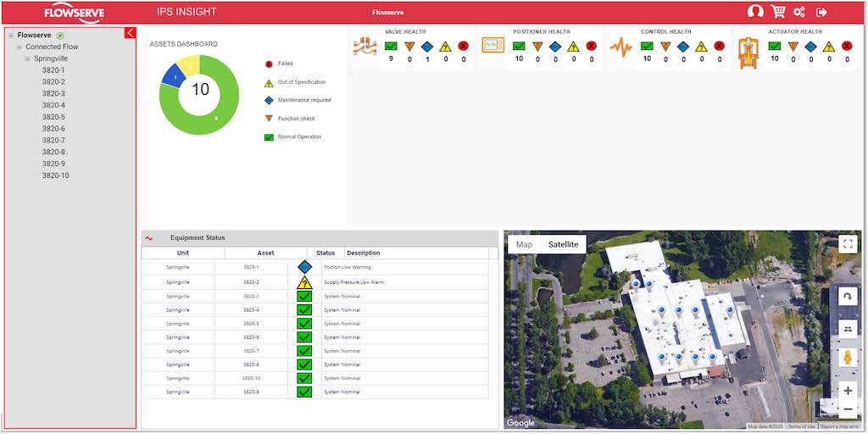Click the Supply Pressure Low Alarm description
Image resolution: width=868 pixels, height=434 pixels.
tap(353, 282)
